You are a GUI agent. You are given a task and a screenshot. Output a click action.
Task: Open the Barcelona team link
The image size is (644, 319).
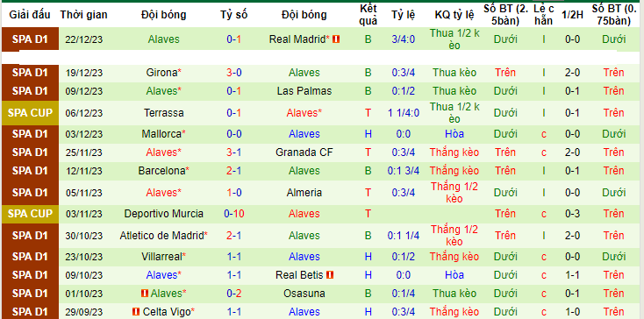[163, 171]
